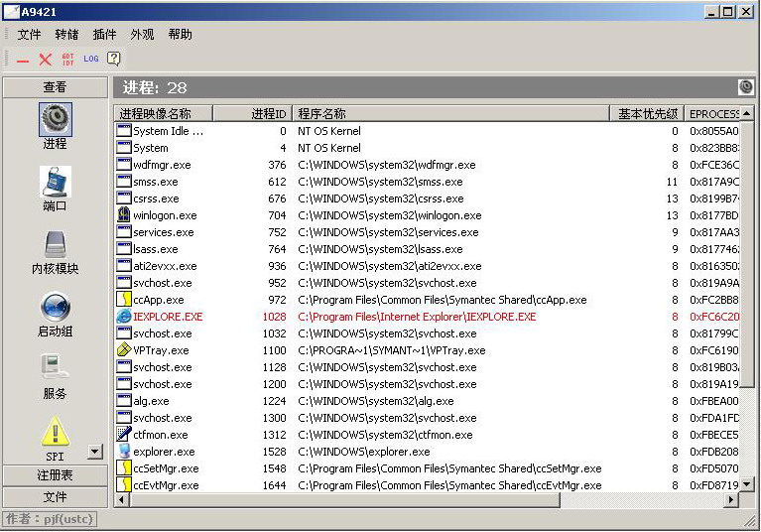Click the refresh icon beside process count
The image size is (761, 532).
(x=745, y=87)
